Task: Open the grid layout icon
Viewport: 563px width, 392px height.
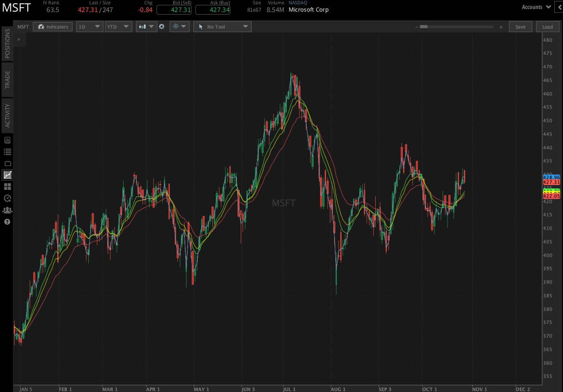Action: [x=7, y=186]
